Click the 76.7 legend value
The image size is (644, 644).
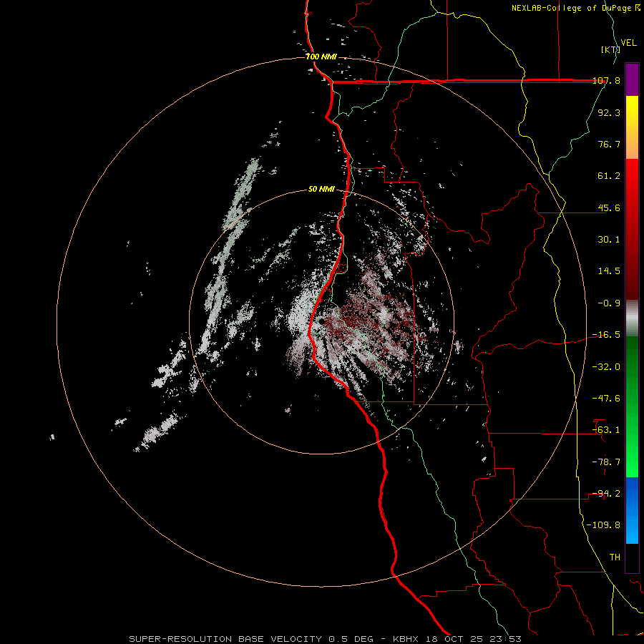(x=609, y=144)
